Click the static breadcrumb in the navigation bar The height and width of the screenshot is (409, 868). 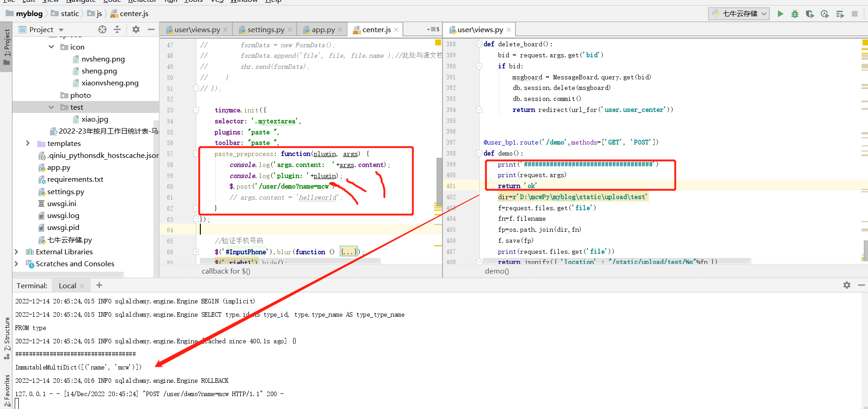[65, 14]
